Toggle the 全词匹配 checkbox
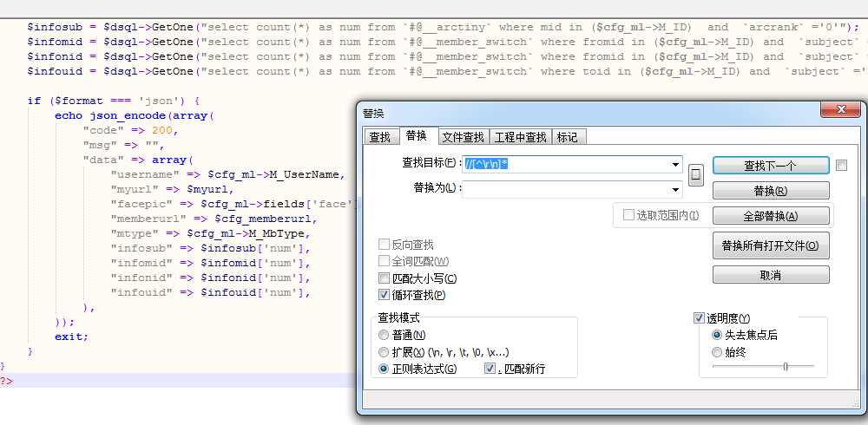Screen dimensions: 868x425 [384, 261]
